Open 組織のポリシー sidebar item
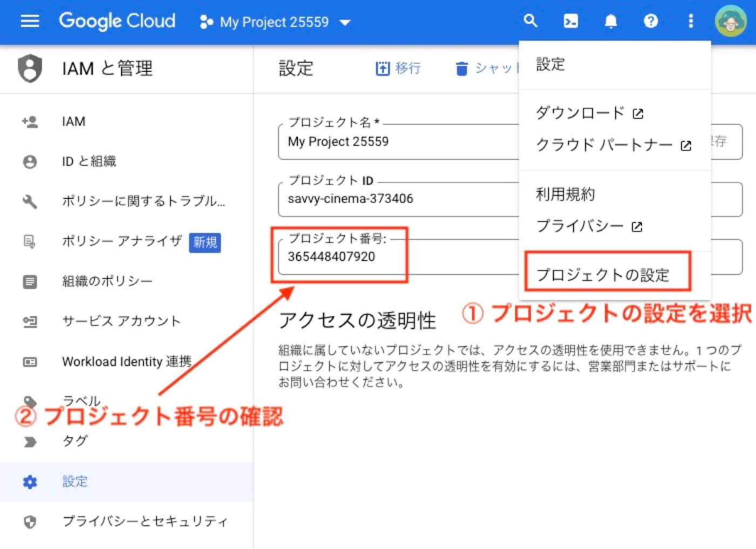Viewport: 756px width, 549px height. point(127,281)
